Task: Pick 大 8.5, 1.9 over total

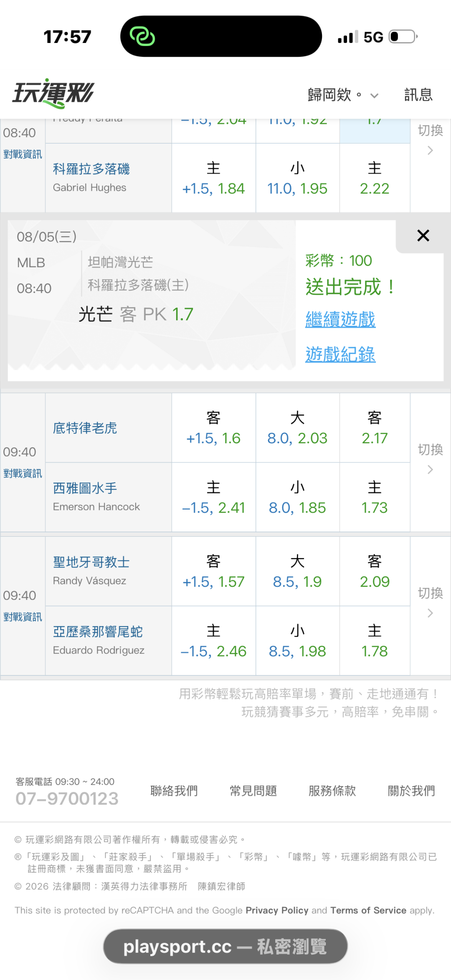Action: click(x=297, y=571)
